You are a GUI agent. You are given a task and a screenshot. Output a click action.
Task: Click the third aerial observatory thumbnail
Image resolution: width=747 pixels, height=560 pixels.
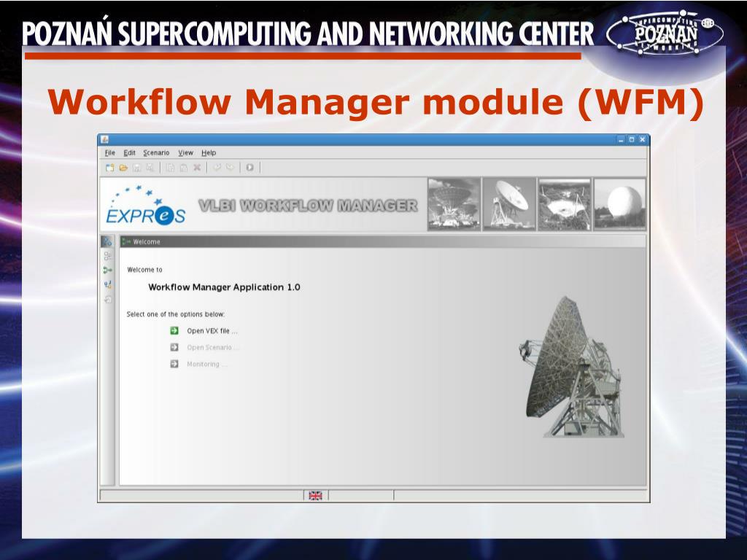565,204
